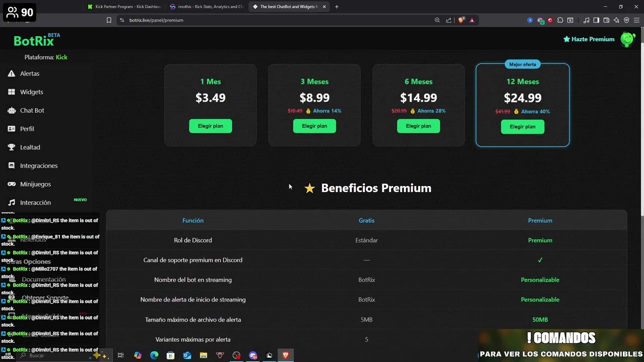Click 'Tamaño máximo de archivo de alerta'
This screenshot has width=644, height=362.
[193, 320]
